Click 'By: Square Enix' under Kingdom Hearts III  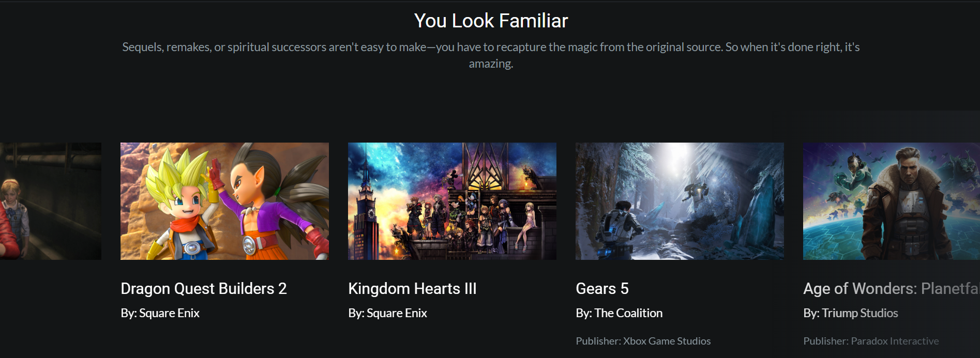387,313
